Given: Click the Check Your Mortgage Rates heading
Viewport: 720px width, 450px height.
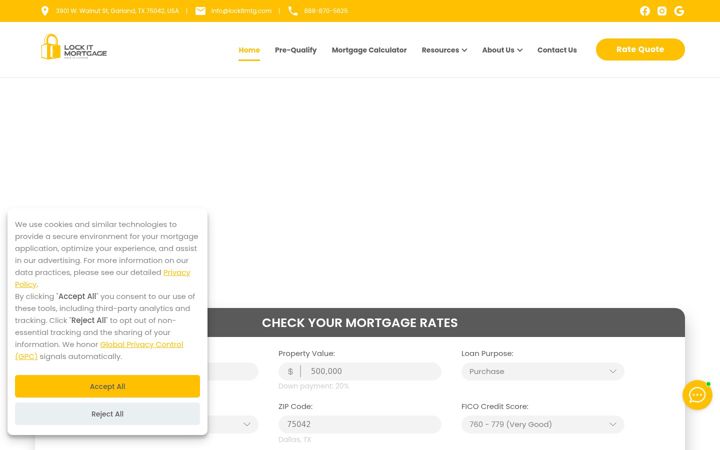Looking at the screenshot, I should tap(360, 323).
